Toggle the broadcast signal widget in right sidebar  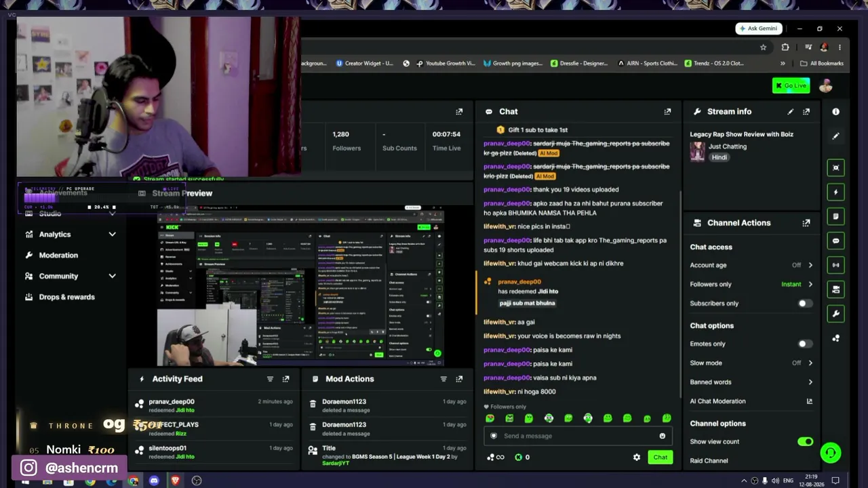point(835,265)
